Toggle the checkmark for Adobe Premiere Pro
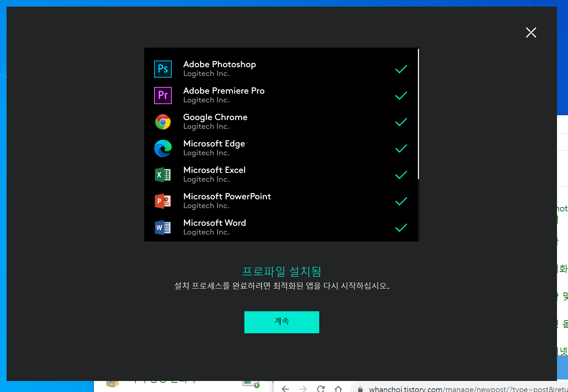 [401, 95]
